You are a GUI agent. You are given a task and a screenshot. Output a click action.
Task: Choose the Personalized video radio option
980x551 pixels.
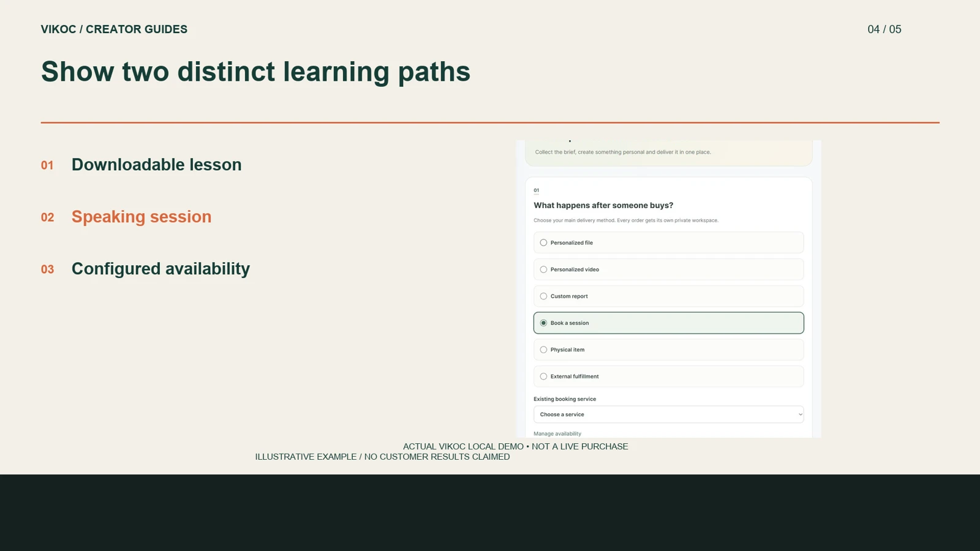tap(668, 269)
